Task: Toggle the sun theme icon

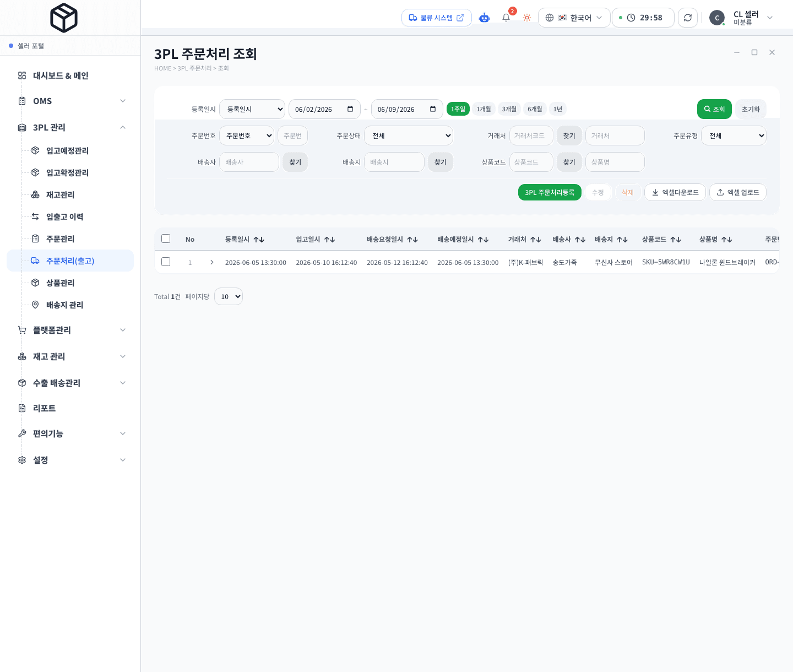Action: 527,18
